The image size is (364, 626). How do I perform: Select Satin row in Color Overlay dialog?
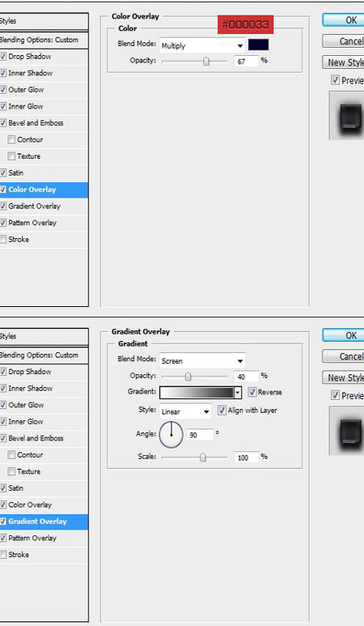43,172
